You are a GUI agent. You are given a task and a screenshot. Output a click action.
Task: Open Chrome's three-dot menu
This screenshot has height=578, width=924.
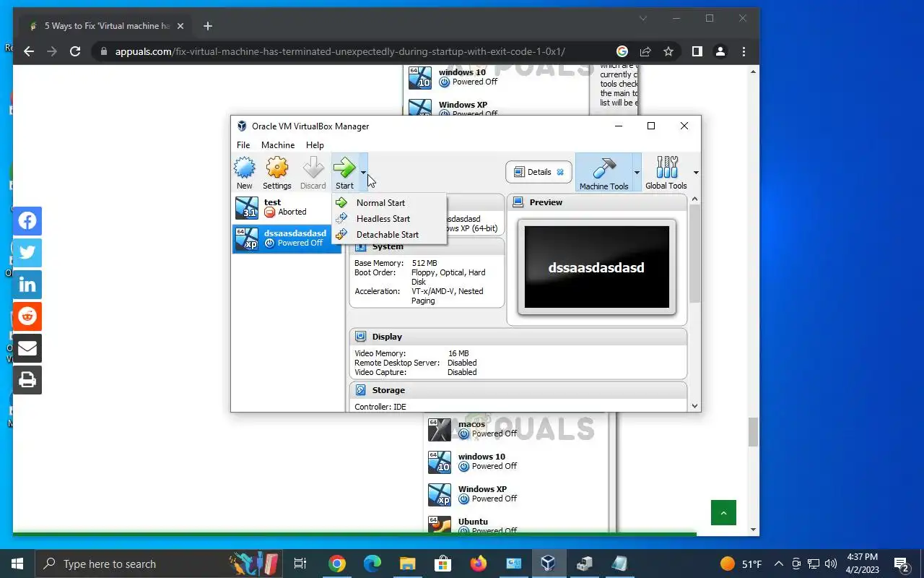pyautogui.click(x=744, y=51)
